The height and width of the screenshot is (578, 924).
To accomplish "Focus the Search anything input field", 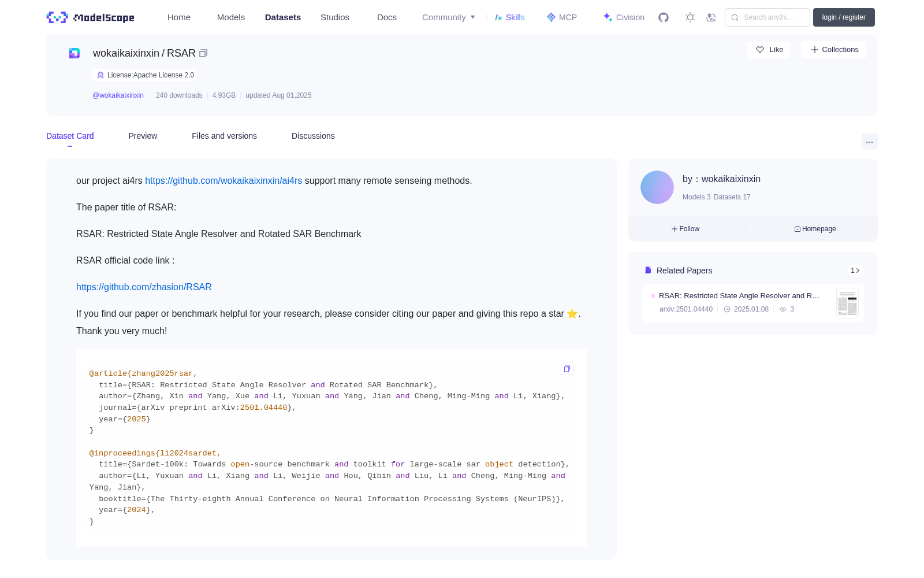I will point(767,17).
